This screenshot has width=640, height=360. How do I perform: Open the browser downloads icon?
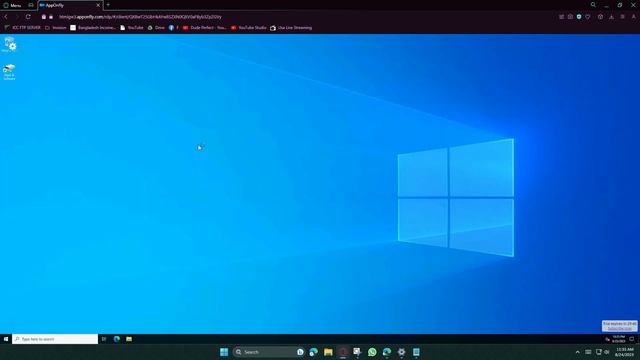click(x=611, y=17)
